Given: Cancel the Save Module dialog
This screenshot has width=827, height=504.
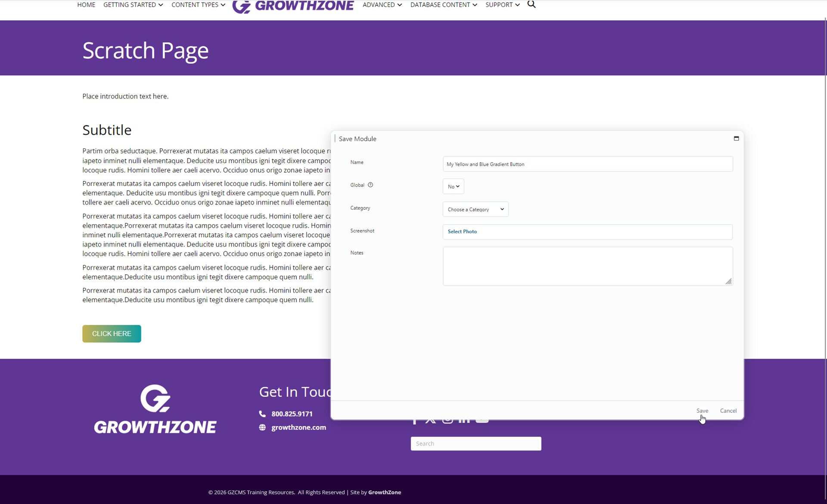Looking at the screenshot, I should [728, 411].
